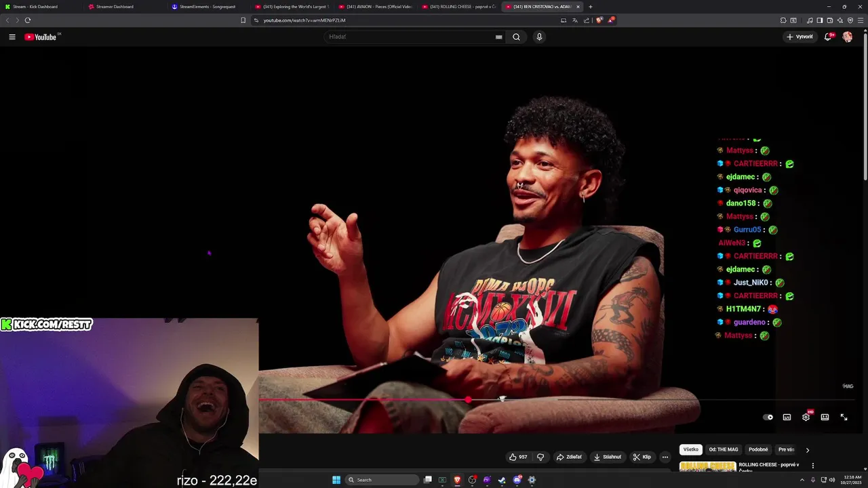Click the Zdieľať share button
This screenshot has height=488, width=868.
point(569,457)
